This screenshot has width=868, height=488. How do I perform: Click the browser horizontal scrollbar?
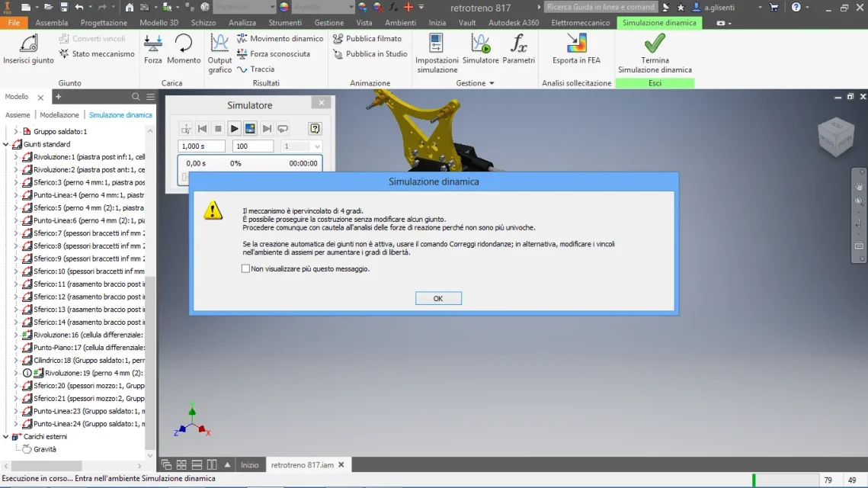tap(46, 466)
